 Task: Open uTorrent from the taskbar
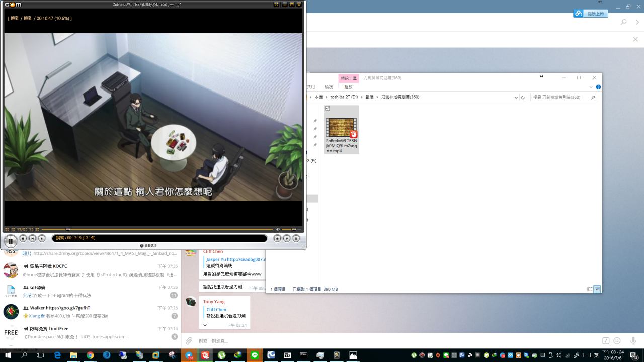pos(221,355)
